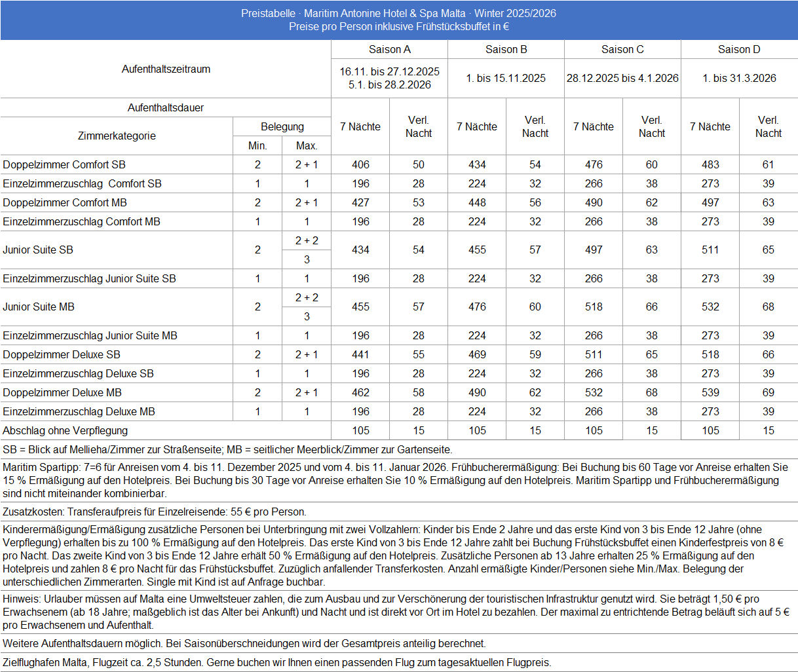Select the Saison D header cell
This screenshot has height=672, width=798.
[x=739, y=50]
